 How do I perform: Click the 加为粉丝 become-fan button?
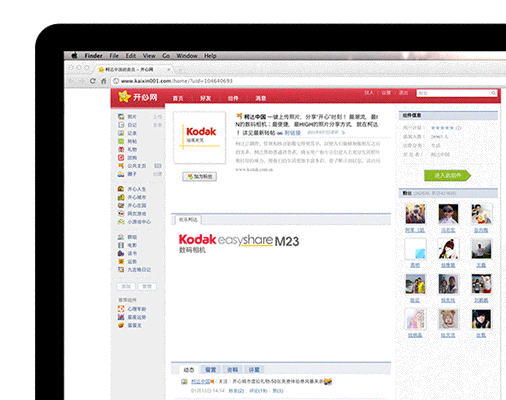(x=199, y=176)
